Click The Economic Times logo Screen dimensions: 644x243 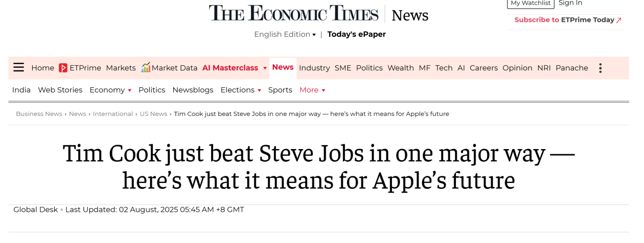click(x=293, y=14)
